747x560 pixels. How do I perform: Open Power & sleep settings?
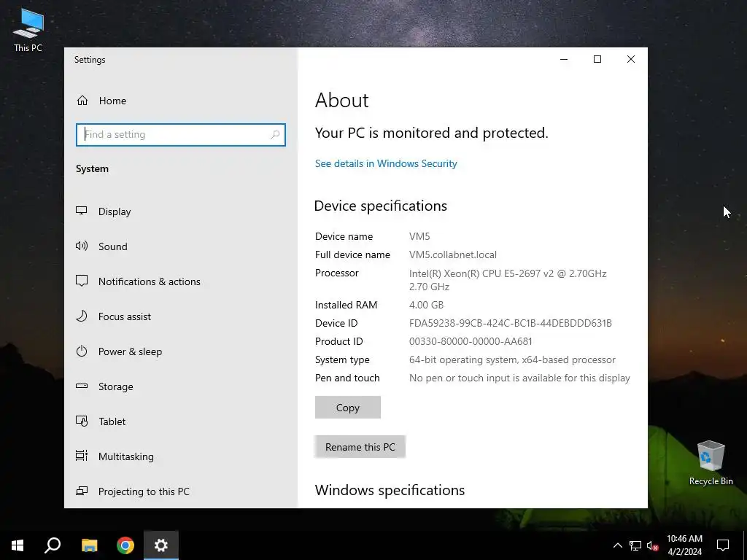click(130, 351)
